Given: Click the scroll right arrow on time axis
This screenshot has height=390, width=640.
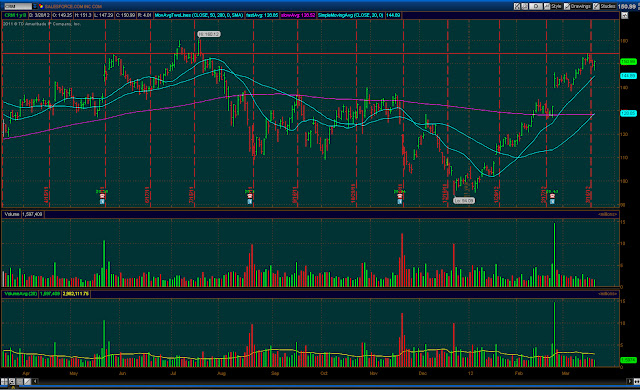Looking at the screenshot, I should pos(629,381).
